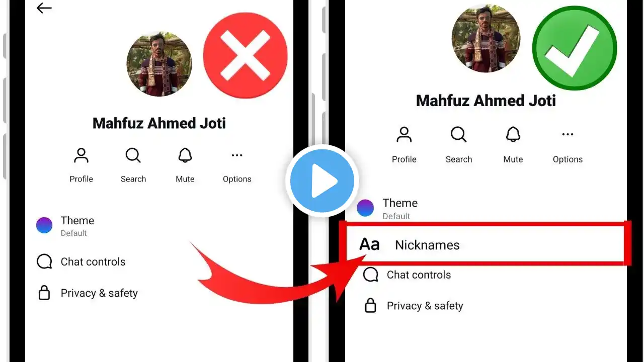Click the red X circle badge
Image resolution: width=644 pixels, height=362 pixels.
(246, 55)
